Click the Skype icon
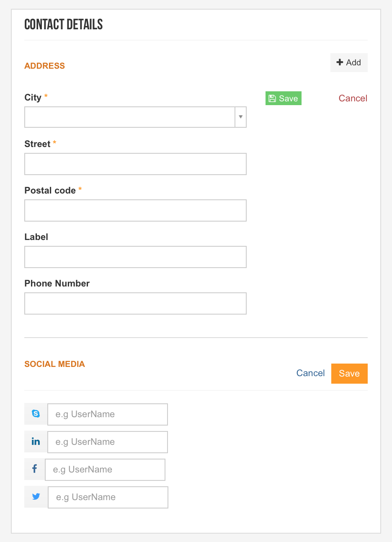The image size is (392, 542). pos(36,414)
